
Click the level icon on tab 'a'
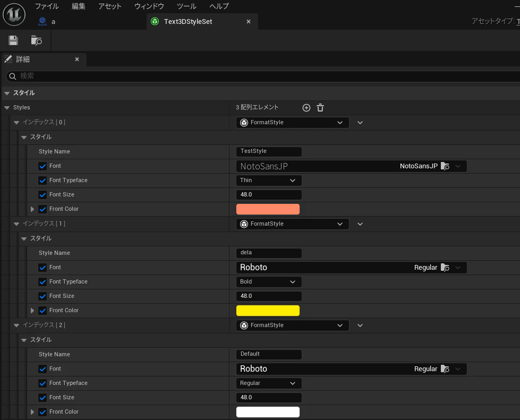[42, 22]
